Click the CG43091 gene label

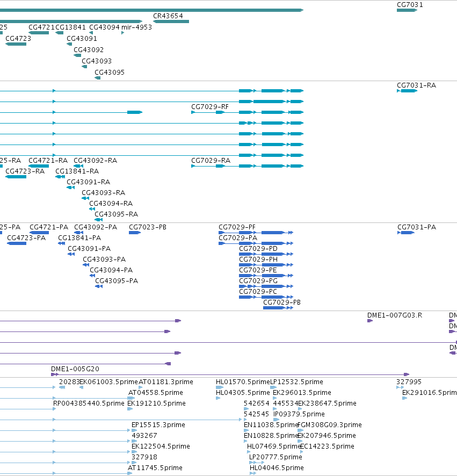tap(82, 39)
